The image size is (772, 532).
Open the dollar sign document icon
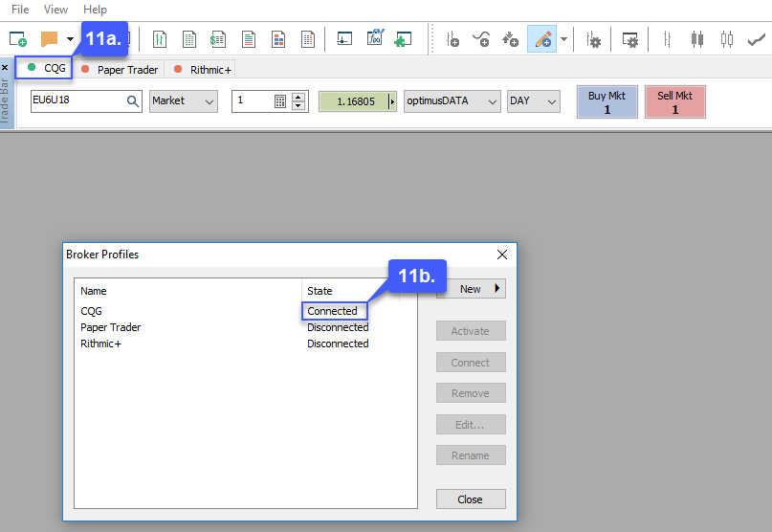[x=218, y=39]
